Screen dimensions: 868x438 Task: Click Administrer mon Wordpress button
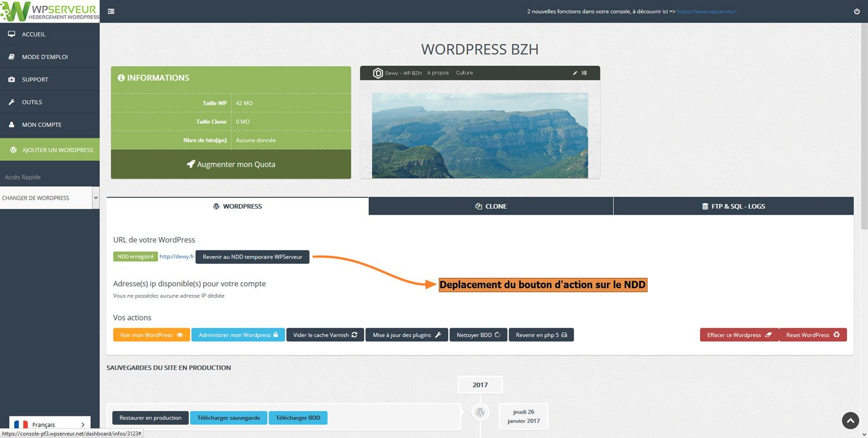238,335
